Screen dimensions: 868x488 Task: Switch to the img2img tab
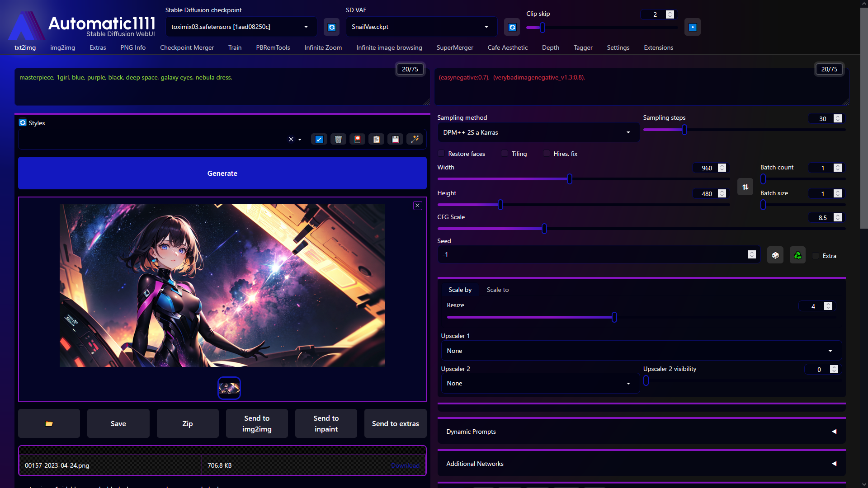point(62,47)
